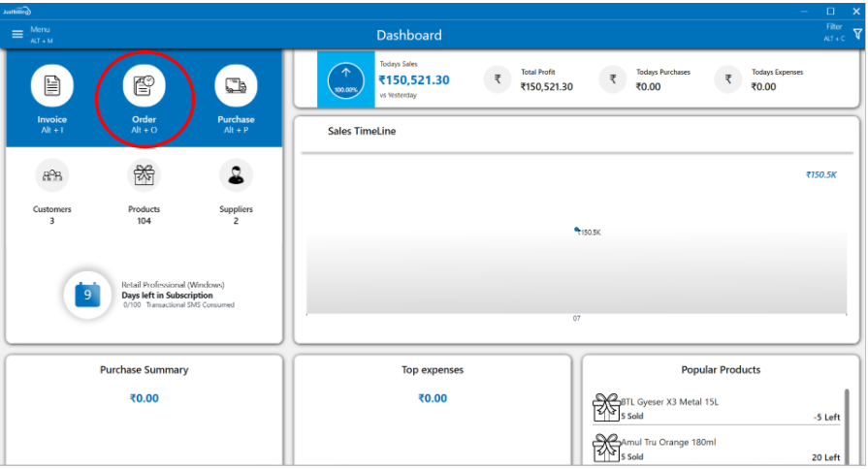Click the subscription calendar icon showing 9
Screen dimensions: 868x469
pyautogui.click(x=88, y=295)
